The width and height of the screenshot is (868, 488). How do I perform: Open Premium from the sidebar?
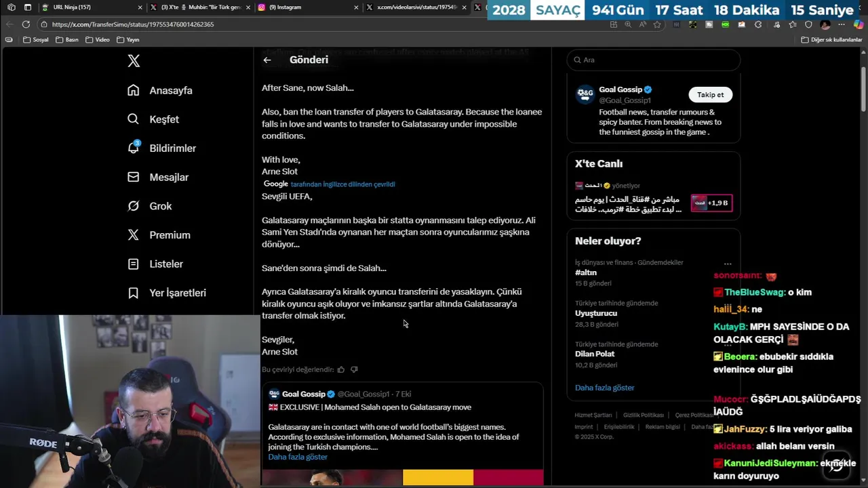(159, 235)
